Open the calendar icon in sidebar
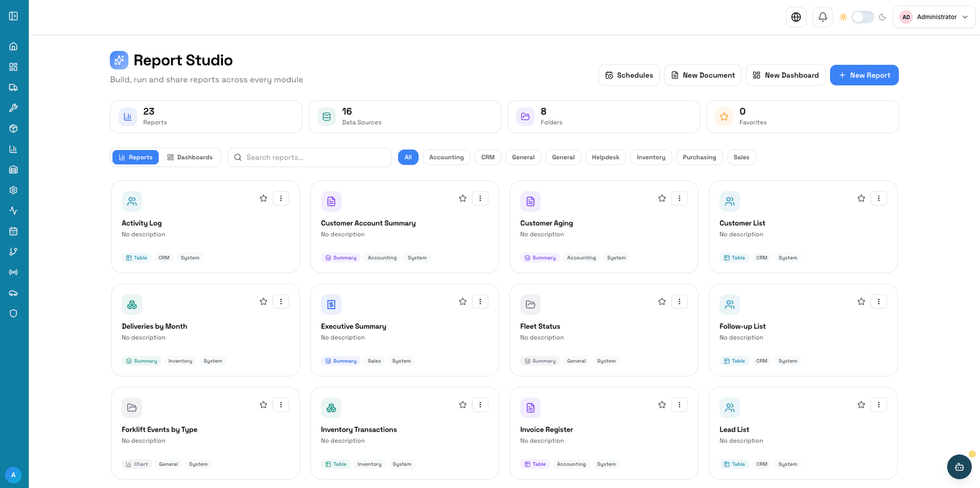The height and width of the screenshot is (488, 980). (13, 231)
